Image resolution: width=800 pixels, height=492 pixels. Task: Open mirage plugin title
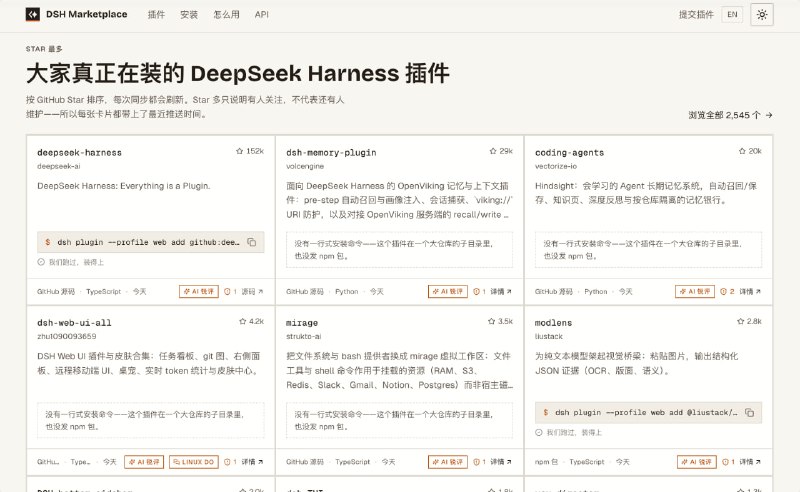click(302, 323)
